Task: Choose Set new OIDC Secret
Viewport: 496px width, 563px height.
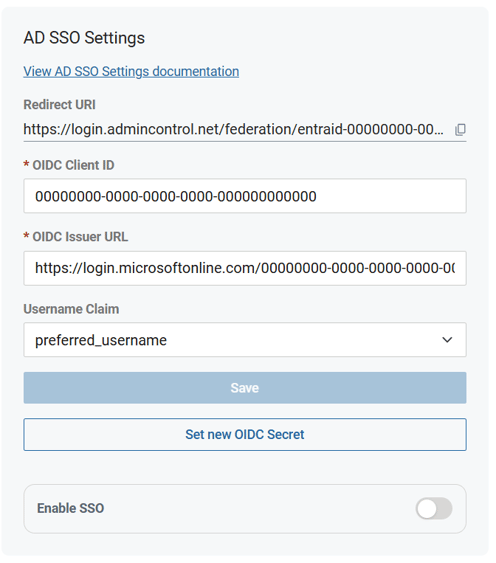Action: 245,434
